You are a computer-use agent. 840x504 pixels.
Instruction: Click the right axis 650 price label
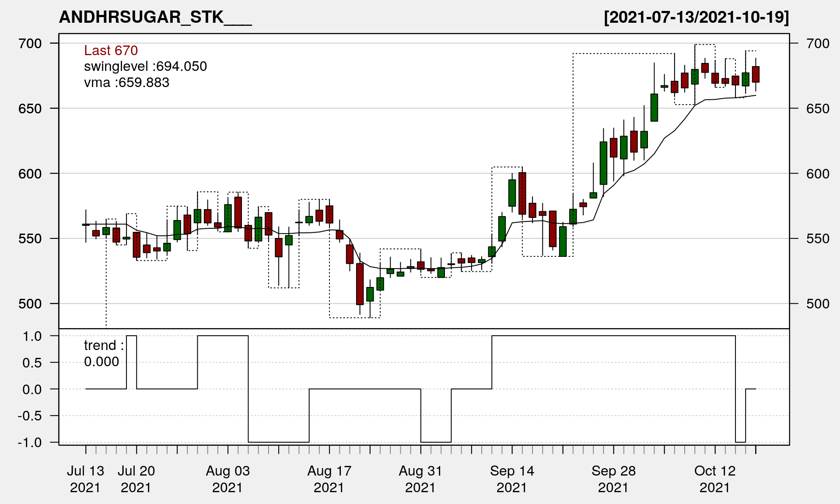point(818,108)
